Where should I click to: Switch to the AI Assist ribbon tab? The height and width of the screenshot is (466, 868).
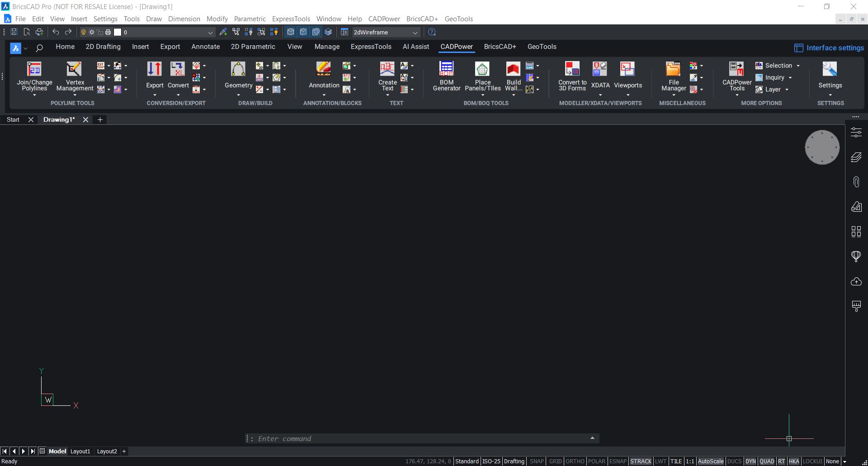416,47
